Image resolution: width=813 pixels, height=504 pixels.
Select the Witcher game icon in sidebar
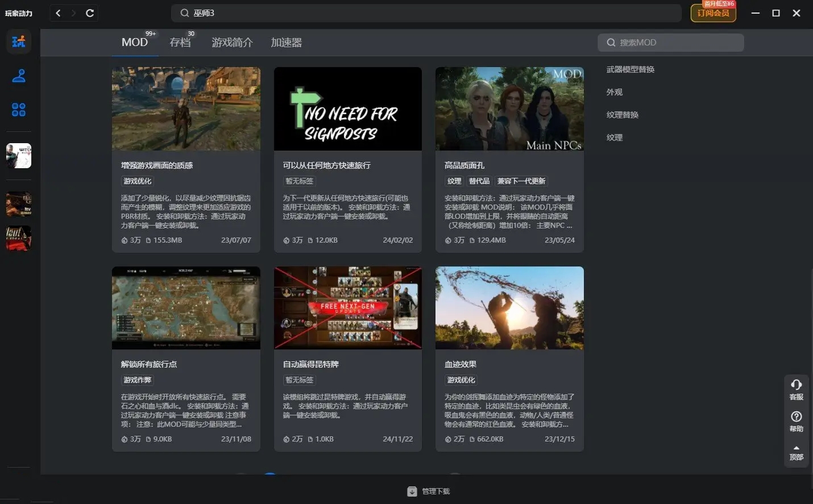(19, 156)
